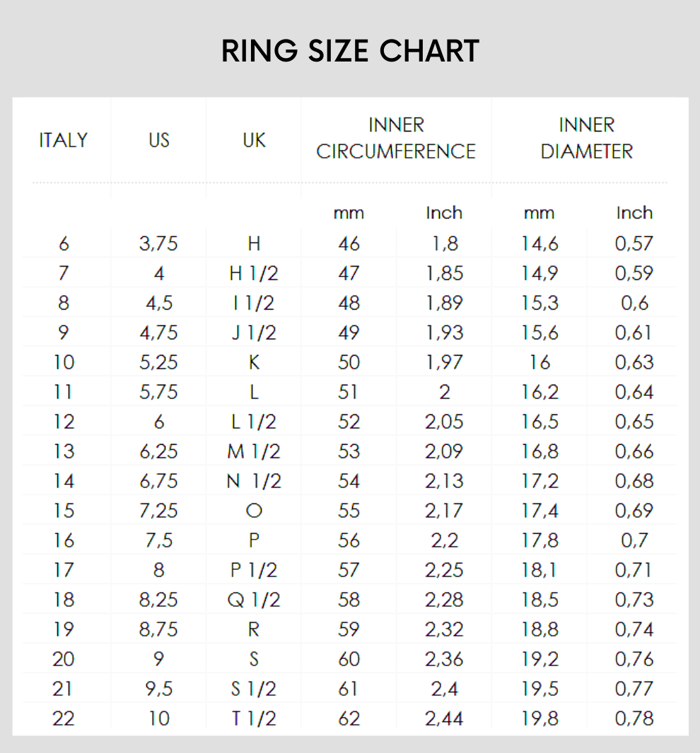Select the ITALY column header
This screenshot has height=753, width=700.
coord(64,140)
